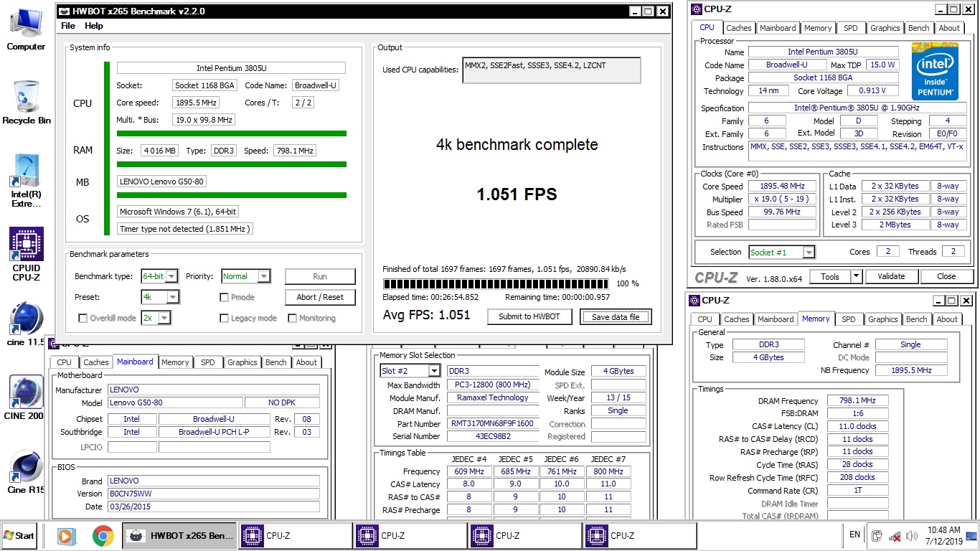Click the Intel Pentium 3805U name field
This screenshot has width=980, height=551.
coord(824,52)
